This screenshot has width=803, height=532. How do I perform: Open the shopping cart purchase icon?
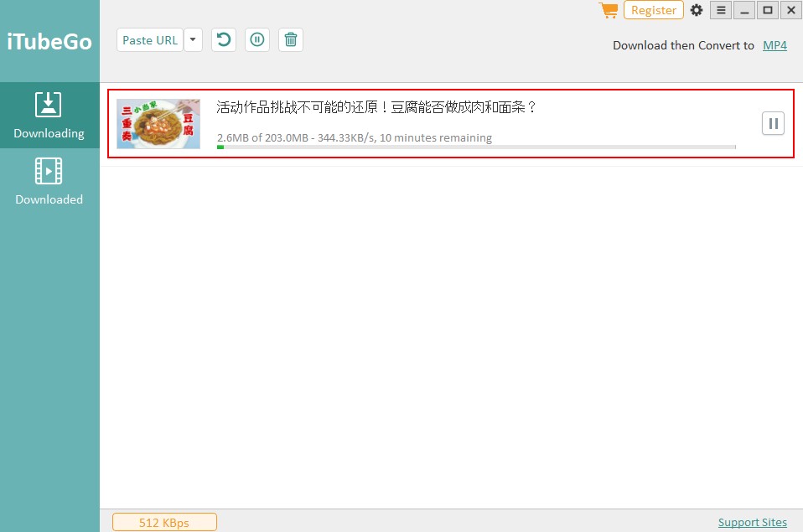pos(609,10)
